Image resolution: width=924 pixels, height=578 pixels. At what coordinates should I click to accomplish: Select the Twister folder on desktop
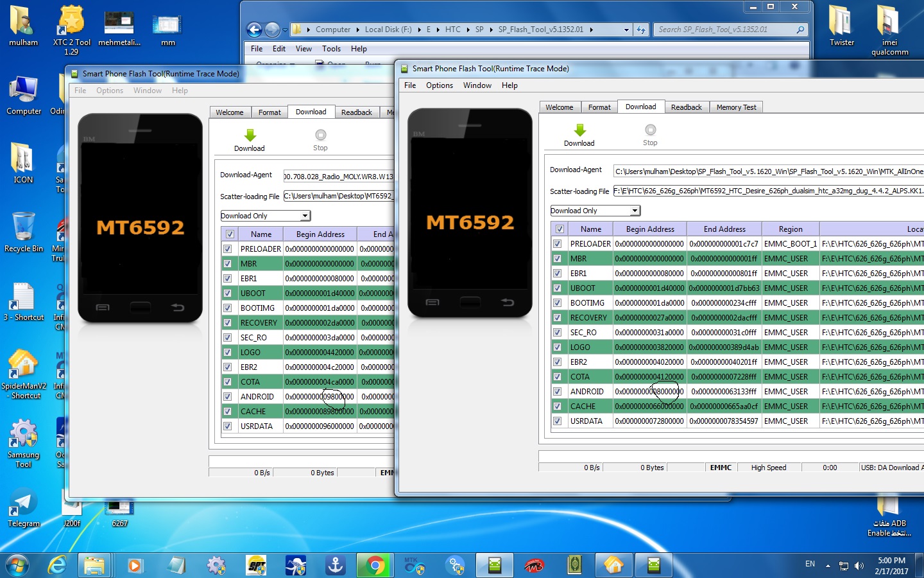(x=841, y=26)
